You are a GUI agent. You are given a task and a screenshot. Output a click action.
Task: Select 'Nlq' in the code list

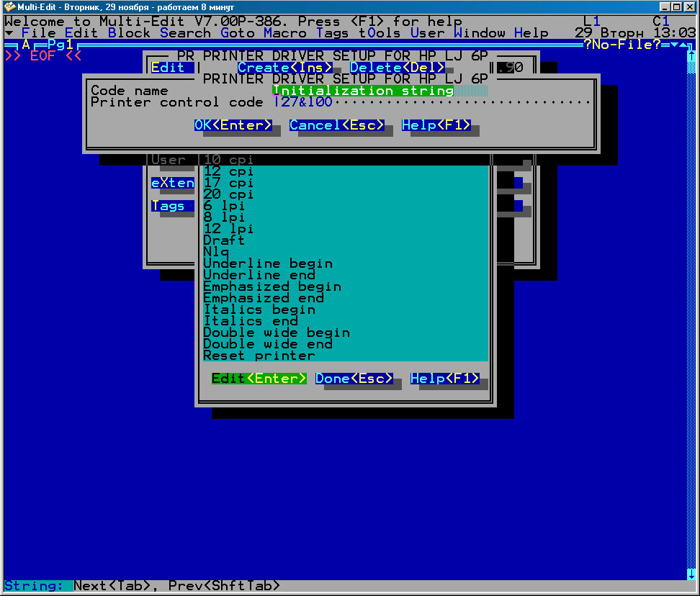point(346,252)
